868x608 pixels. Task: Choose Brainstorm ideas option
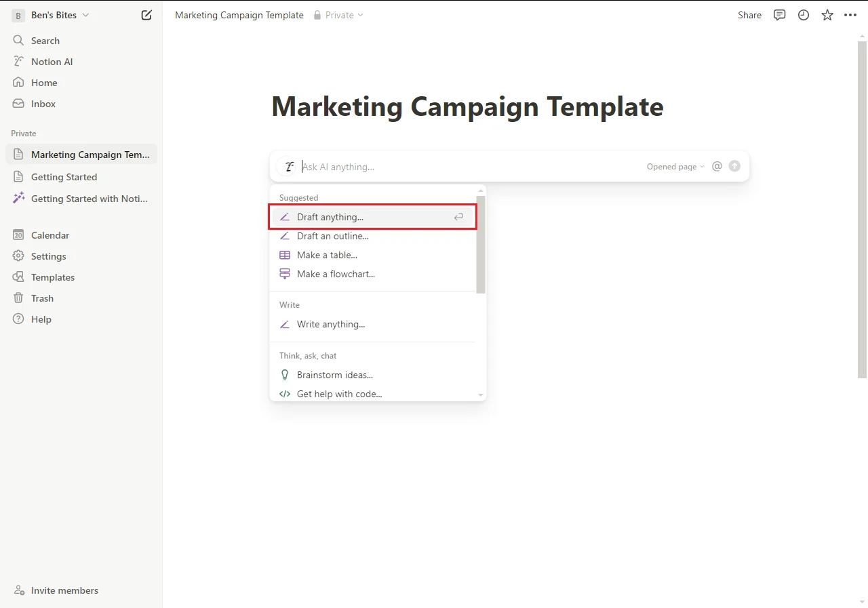(x=373, y=375)
